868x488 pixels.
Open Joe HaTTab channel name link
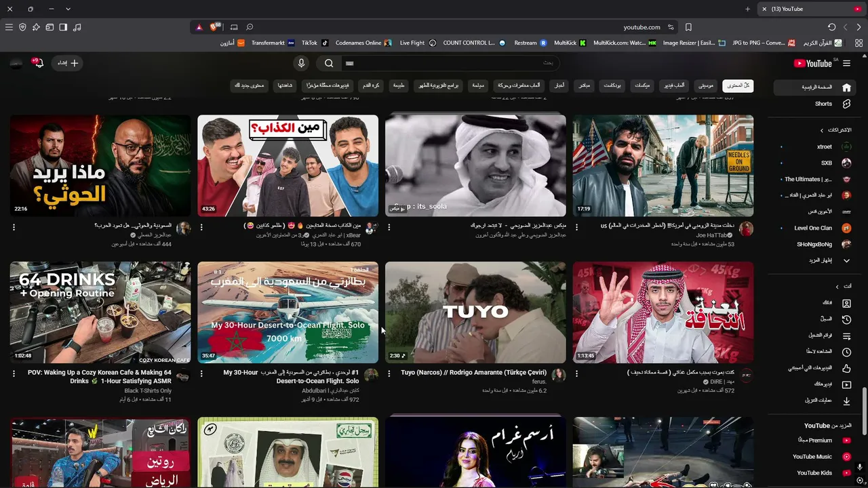point(711,235)
